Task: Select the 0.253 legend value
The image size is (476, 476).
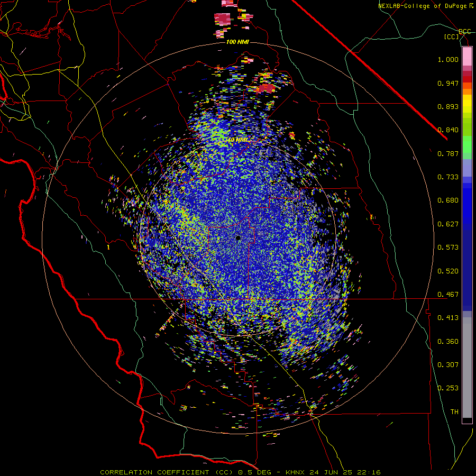Action: pos(448,388)
